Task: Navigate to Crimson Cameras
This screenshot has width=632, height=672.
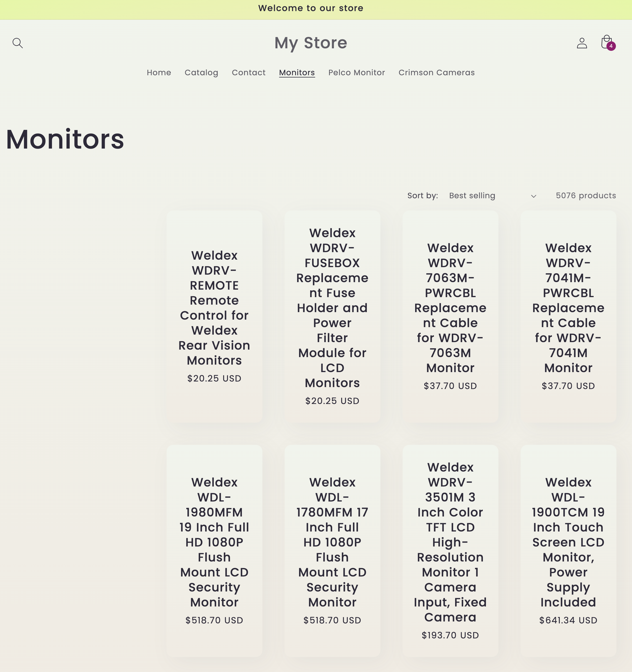Action: [x=436, y=73]
